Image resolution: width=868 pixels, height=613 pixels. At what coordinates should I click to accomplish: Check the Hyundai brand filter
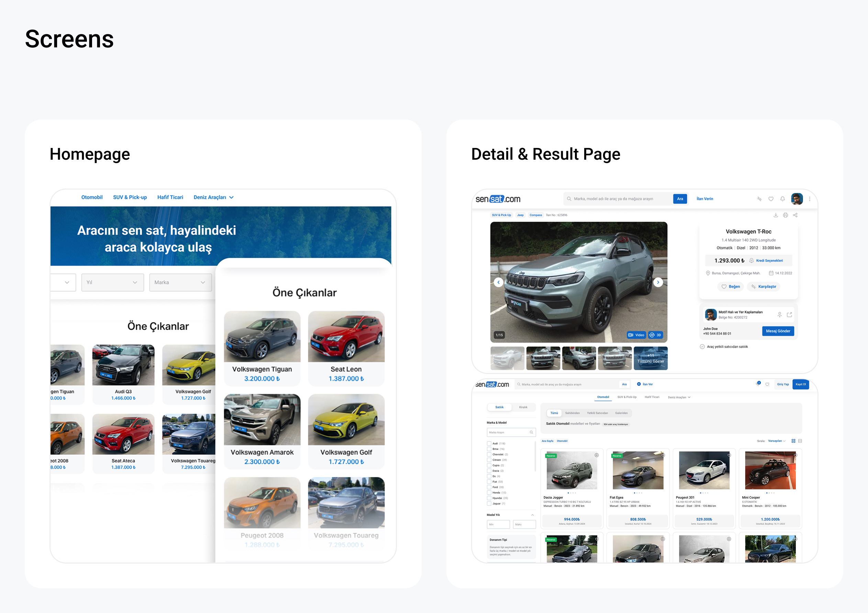[x=489, y=498]
